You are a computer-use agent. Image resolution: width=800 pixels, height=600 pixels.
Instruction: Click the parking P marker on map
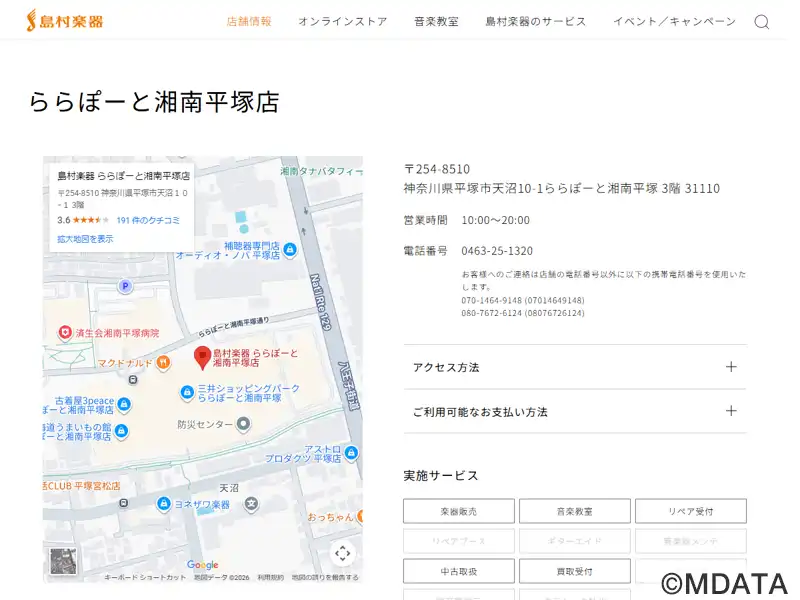(126, 286)
